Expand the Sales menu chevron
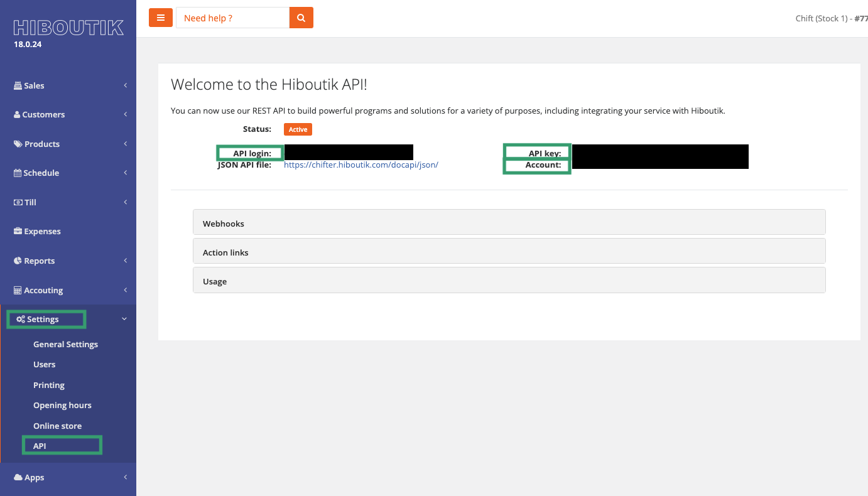 tap(125, 85)
